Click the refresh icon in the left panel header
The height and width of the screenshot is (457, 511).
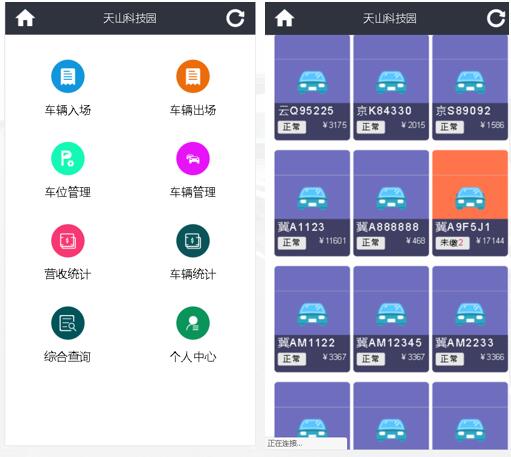pos(235,18)
